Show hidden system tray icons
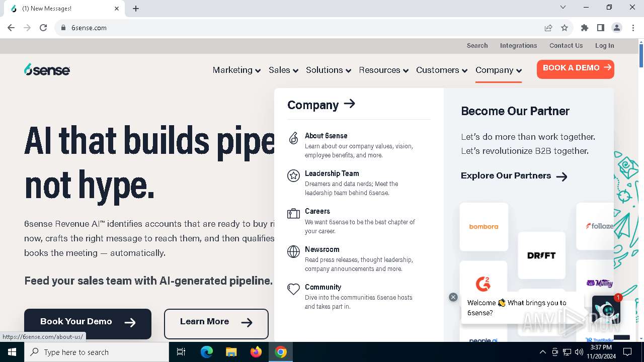 pos(542,352)
